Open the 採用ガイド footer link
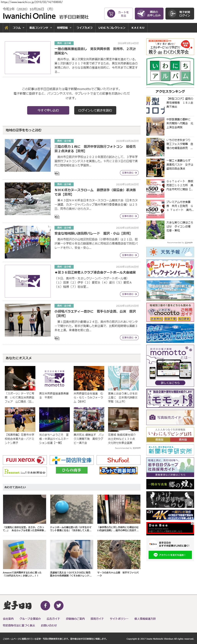Screen dimensions: 197x644 (97, 619)
